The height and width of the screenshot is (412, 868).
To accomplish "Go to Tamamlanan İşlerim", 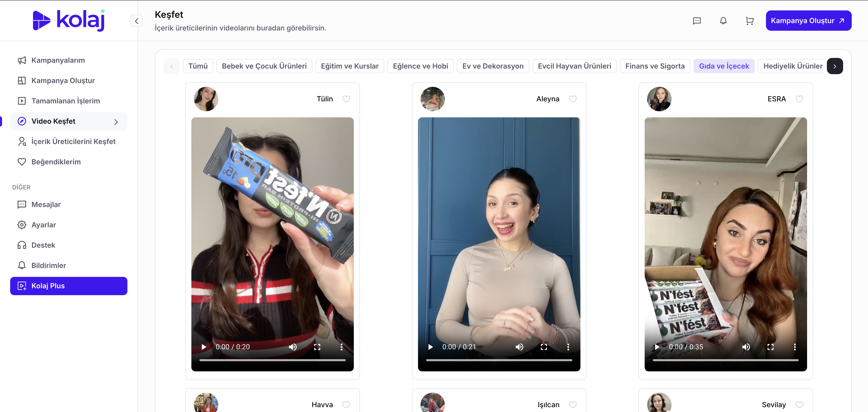I will pos(69,101).
